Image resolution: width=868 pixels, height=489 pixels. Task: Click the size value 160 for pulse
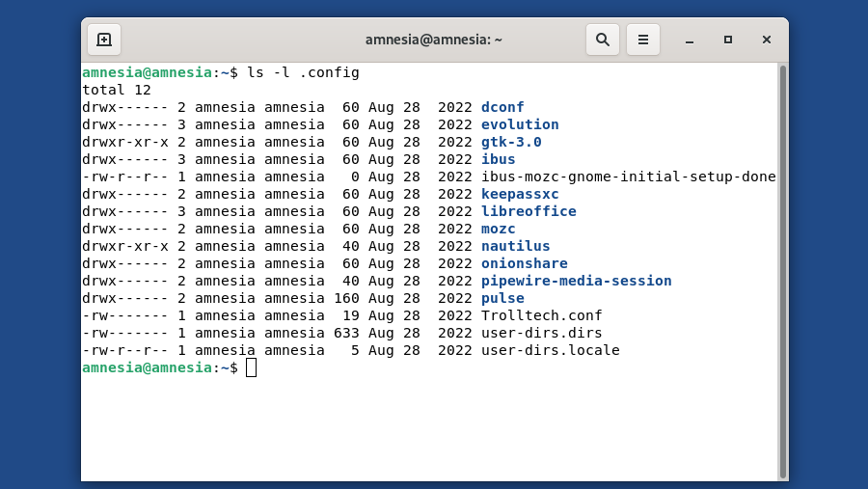click(x=346, y=298)
